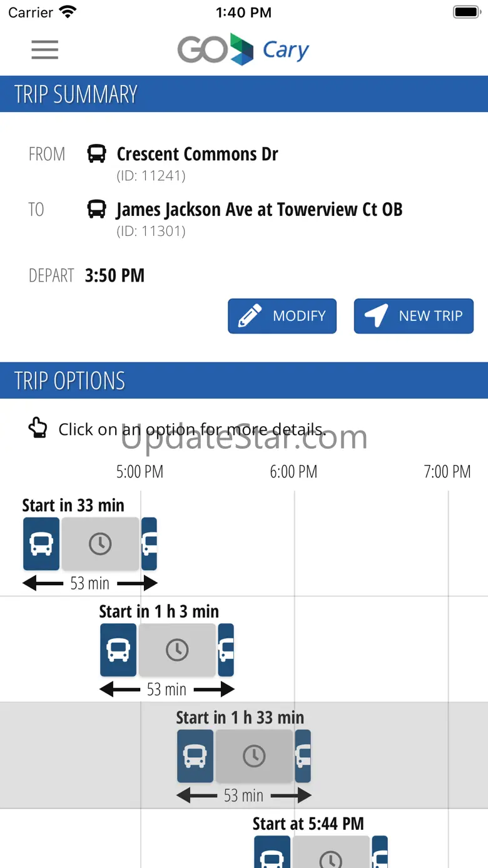The height and width of the screenshot is (868, 488).
Task: Expand the 'Start at 5:44 PM' trip option
Action: pyautogui.click(x=308, y=824)
